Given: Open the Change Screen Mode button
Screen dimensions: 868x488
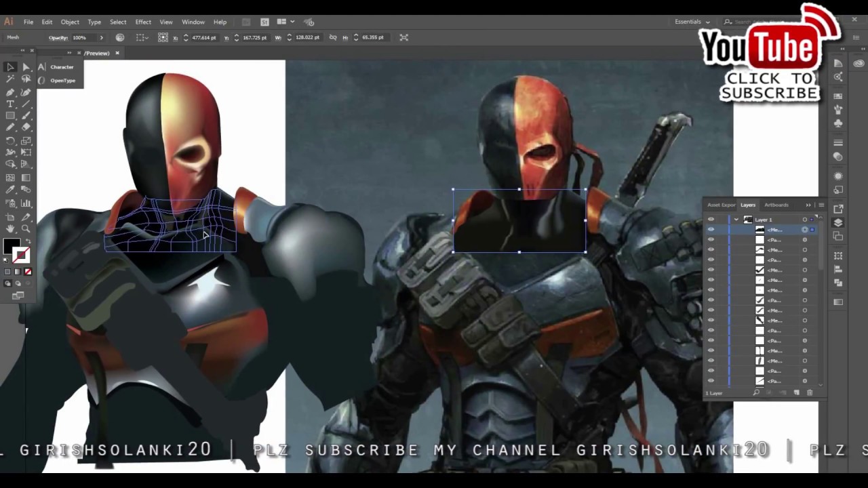Looking at the screenshot, I should point(18,296).
